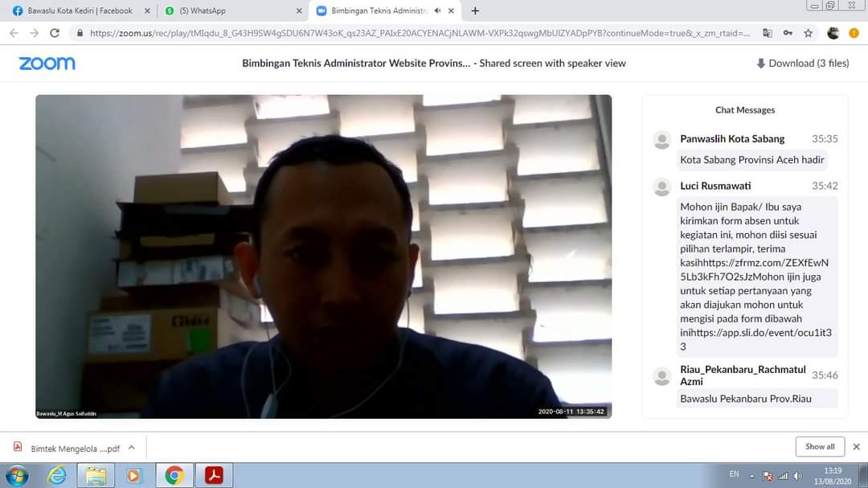Mute the audio on the Bimbingan Teknis tab

coord(437,11)
